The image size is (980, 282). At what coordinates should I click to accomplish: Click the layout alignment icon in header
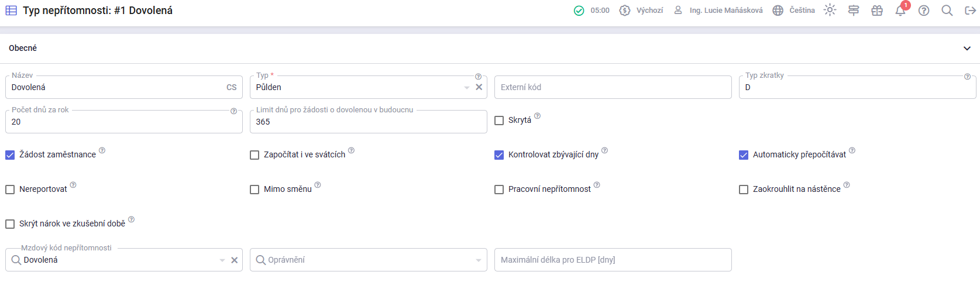pyautogui.click(x=853, y=11)
